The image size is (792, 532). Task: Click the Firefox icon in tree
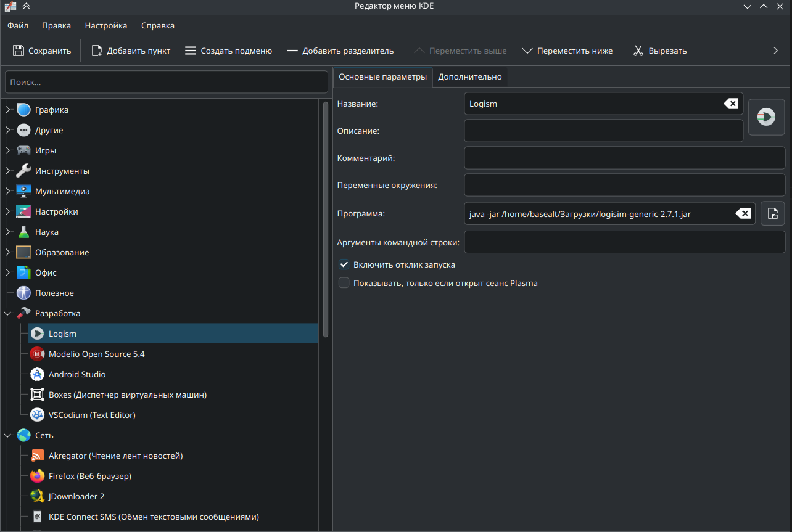(x=37, y=476)
